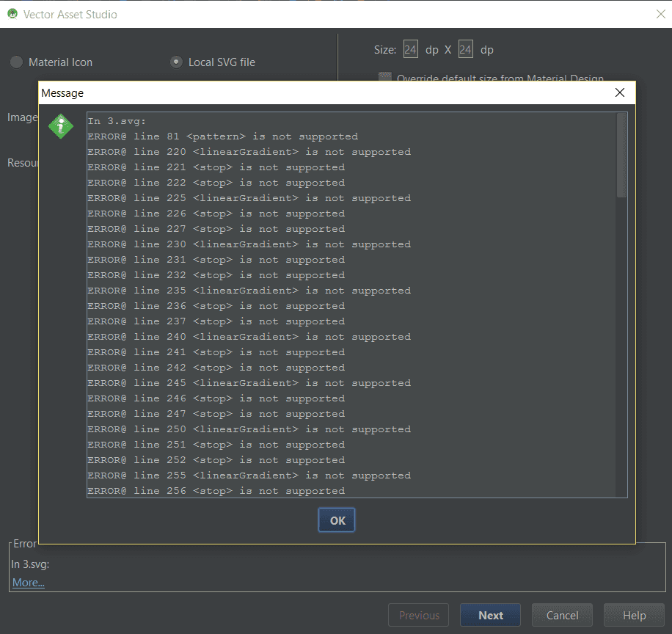Click the Message dialog title bar
Screen dimensions: 672x634
pyautogui.click(x=293, y=92)
